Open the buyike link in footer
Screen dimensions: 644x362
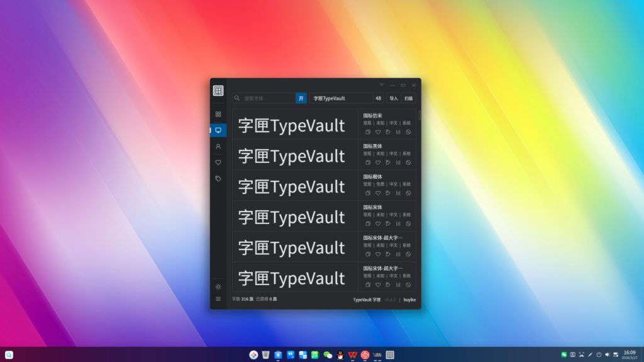coord(409,300)
